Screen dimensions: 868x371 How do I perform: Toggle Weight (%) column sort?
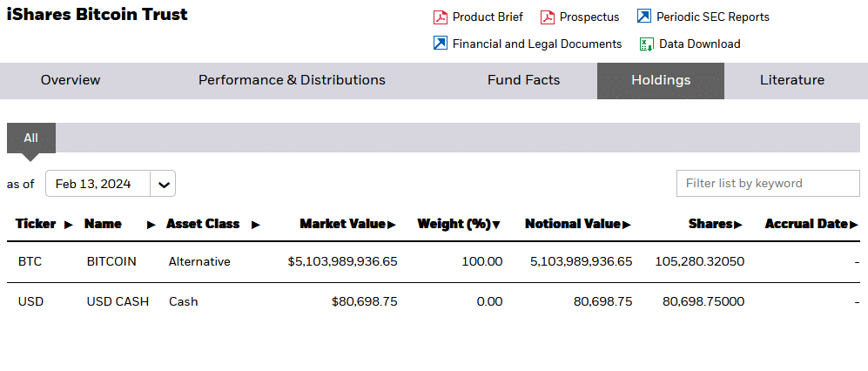click(458, 224)
